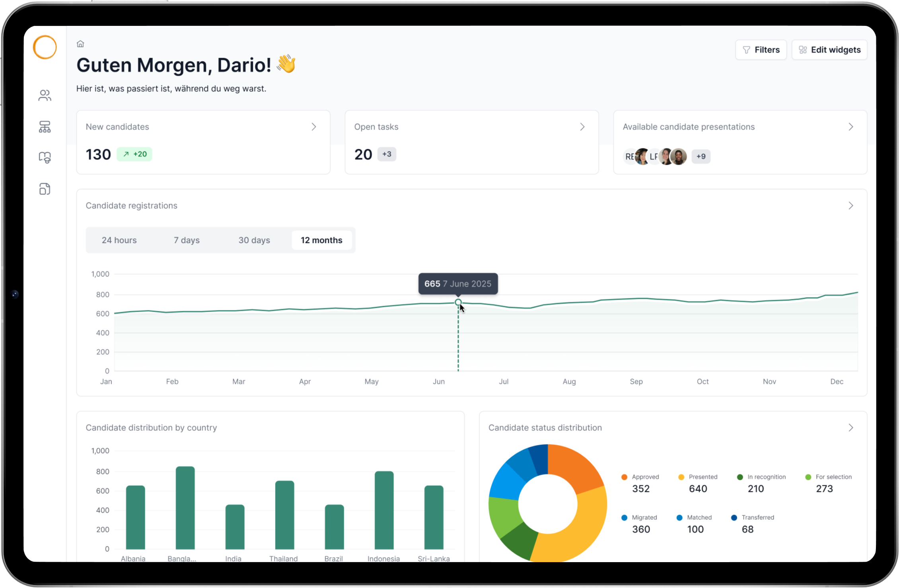Click the Transferred count 68
This screenshot has height=588, width=899.
click(748, 530)
